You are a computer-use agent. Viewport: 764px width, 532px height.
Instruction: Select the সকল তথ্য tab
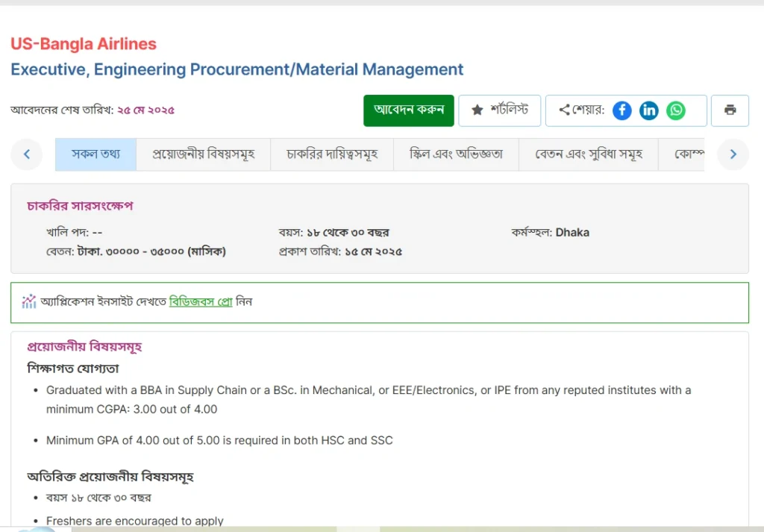(96, 154)
